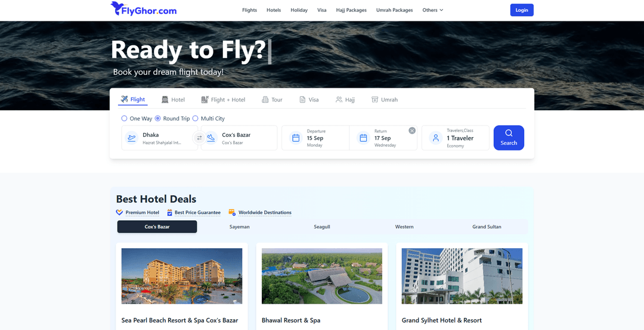Open Holiday in the top navigation
This screenshot has width=644, height=330.
(299, 10)
